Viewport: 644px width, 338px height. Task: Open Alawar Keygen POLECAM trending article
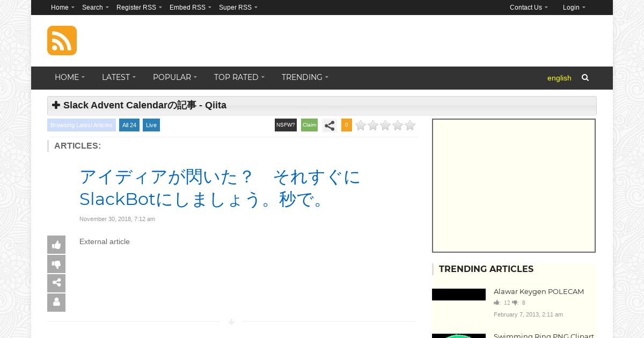click(x=539, y=292)
